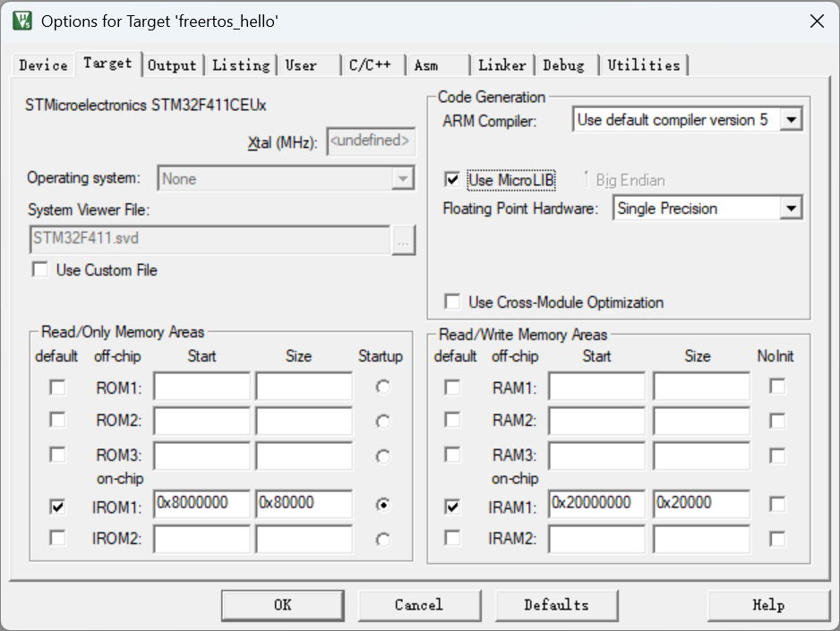Screen dimensions: 840x631
Task: Open the ARM Compiler version dropdown
Action: pyautogui.click(x=792, y=119)
